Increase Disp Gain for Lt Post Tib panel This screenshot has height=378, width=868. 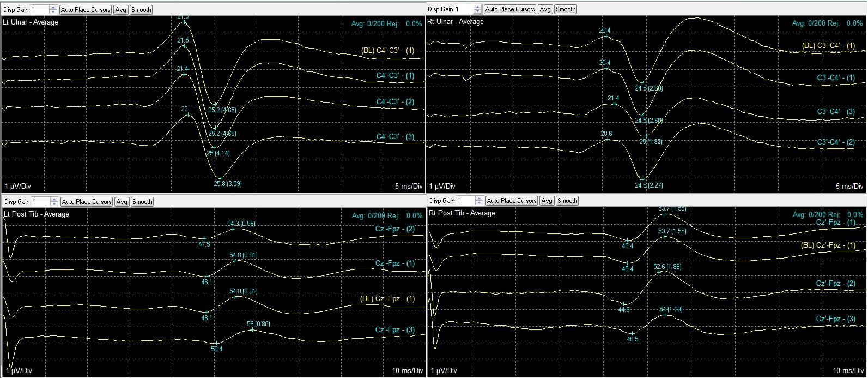point(54,200)
